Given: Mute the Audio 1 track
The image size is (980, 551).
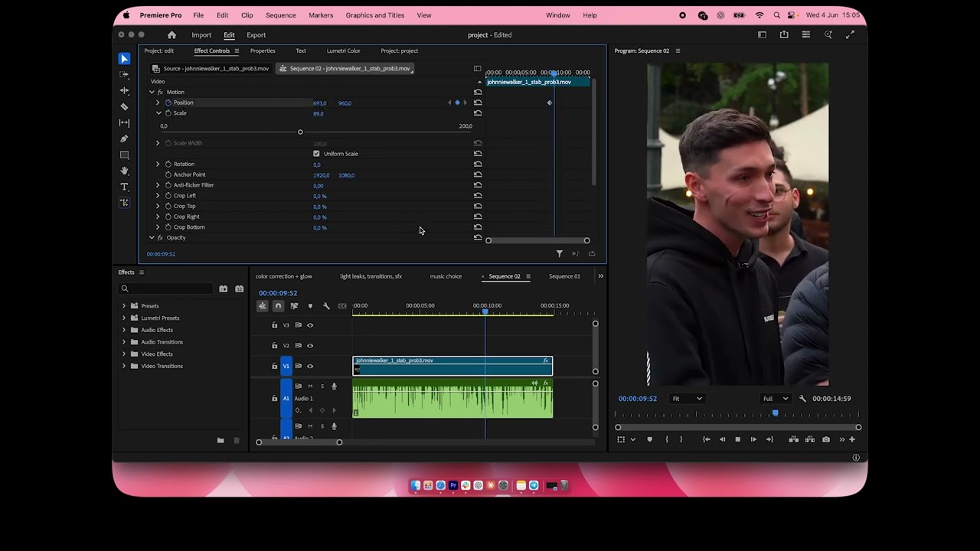Looking at the screenshot, I should tap(310, 386).
